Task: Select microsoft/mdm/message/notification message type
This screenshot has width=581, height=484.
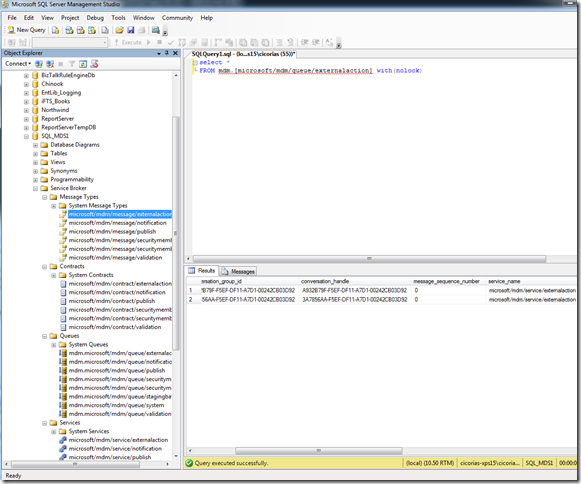Action: [117, 223]
